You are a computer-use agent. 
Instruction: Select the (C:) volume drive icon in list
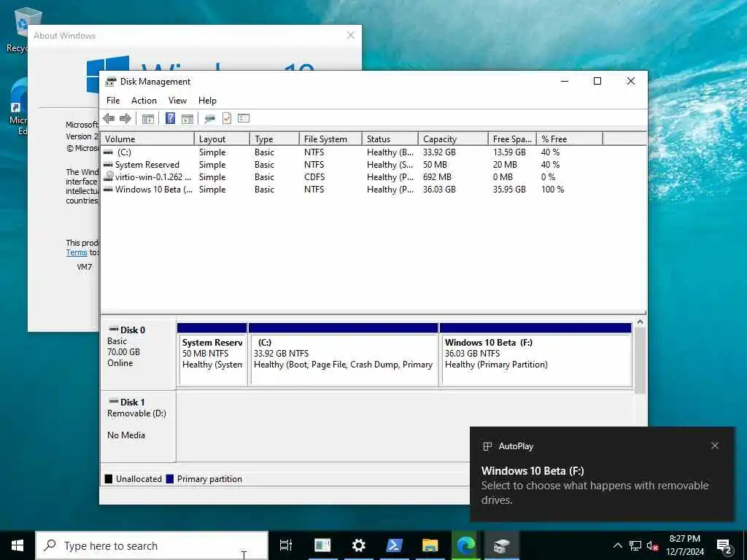click(x=109, y=152)
